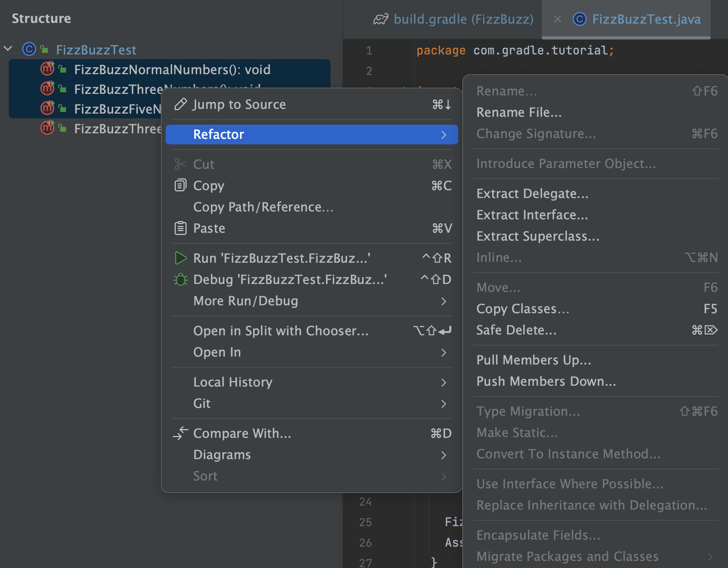Image resolution: width=728 pixels, height=568 pixels.
Task: Click the Compare With arrows icon
Action: coord(180,433)
